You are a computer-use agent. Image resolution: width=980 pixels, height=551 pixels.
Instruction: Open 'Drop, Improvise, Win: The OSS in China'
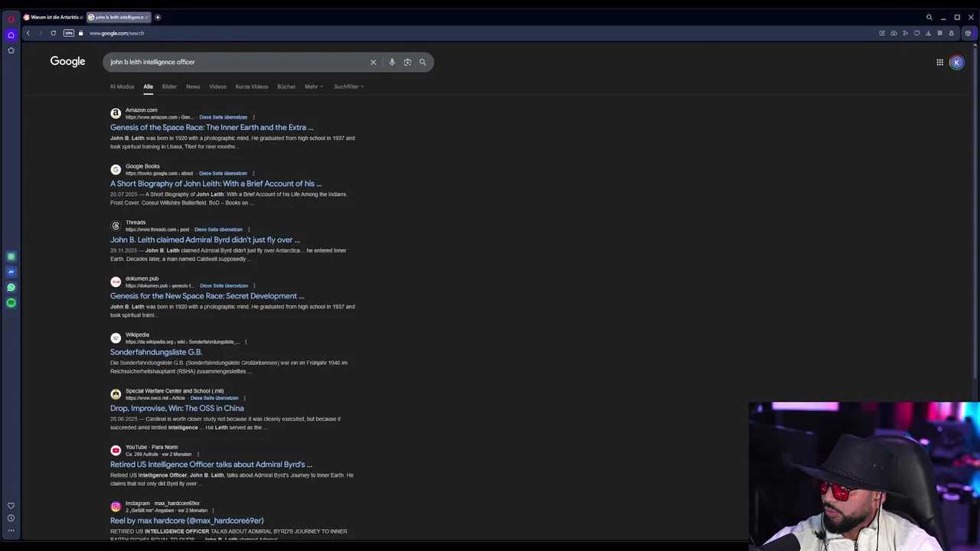[177, 408]
